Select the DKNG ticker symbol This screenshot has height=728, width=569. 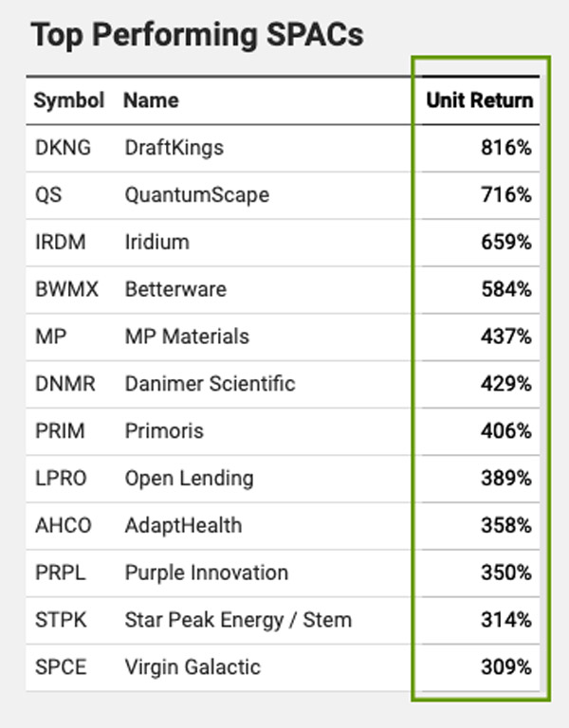click(63, 147)
